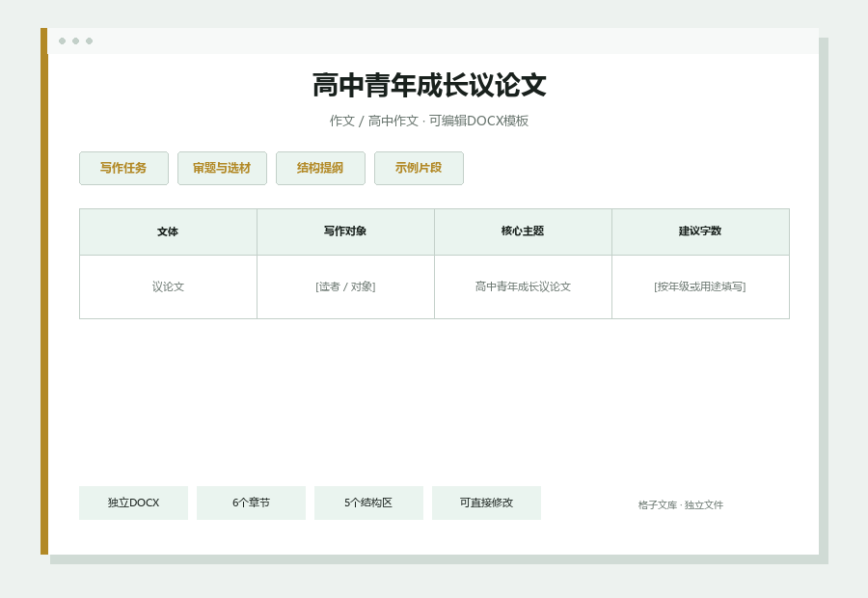Click the [读者 / 对象] placeholder cell
The width and height of the screenshot is (868, 598).
[345, 286]
